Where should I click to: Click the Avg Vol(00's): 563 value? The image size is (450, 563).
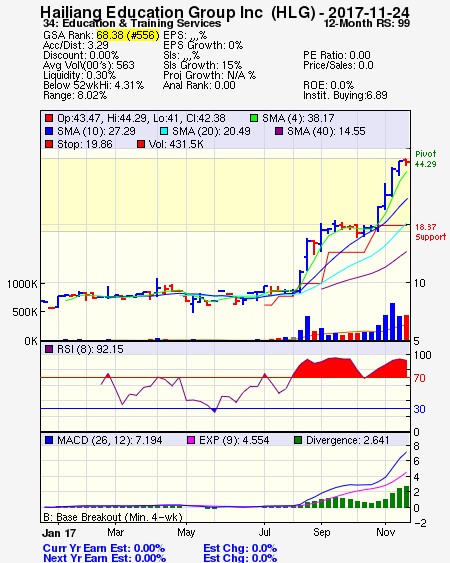(x=89, y=65)
